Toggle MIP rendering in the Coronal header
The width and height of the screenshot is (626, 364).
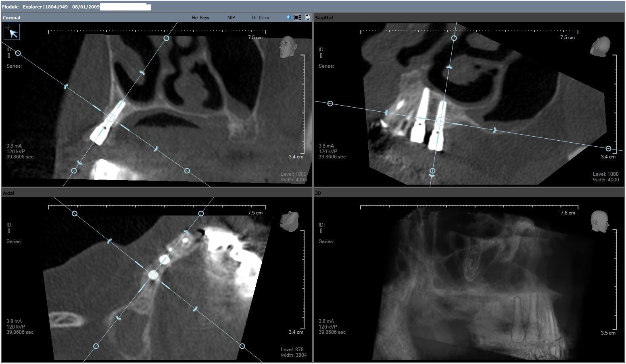pos(231,18)
